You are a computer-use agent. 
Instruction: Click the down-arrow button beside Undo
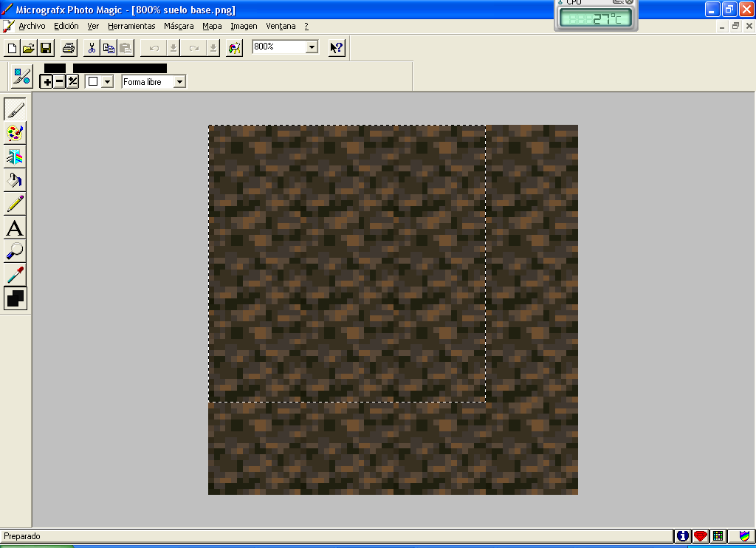tap(173, 48)
